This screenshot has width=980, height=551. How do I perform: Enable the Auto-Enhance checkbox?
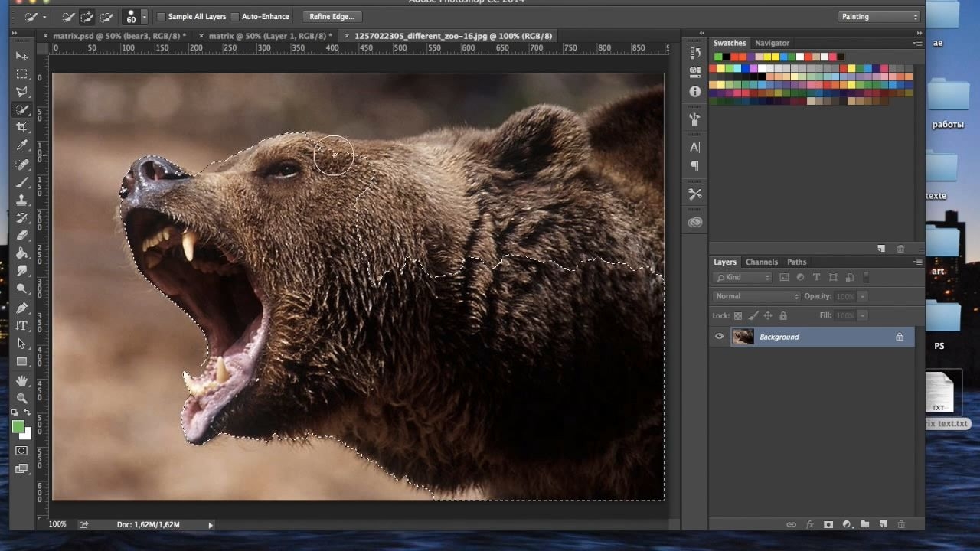point(235,17)
